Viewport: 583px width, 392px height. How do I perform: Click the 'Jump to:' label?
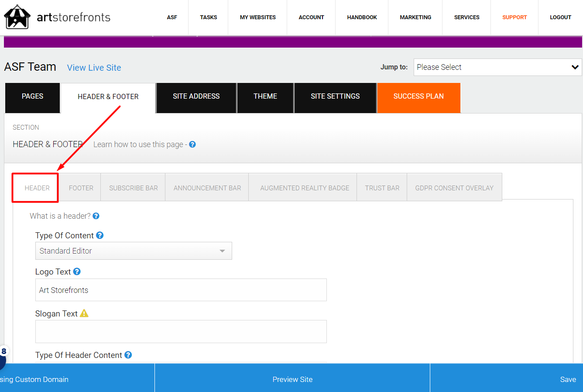(x=394, y=67)
